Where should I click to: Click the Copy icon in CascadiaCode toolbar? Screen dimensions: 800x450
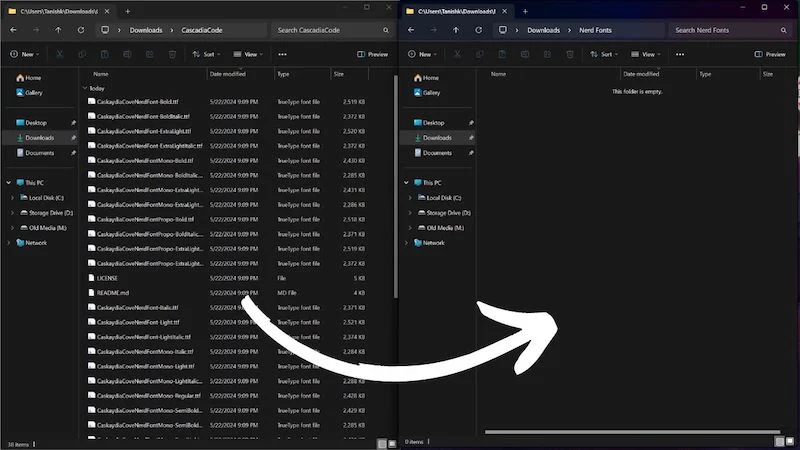tap(82, 54)
